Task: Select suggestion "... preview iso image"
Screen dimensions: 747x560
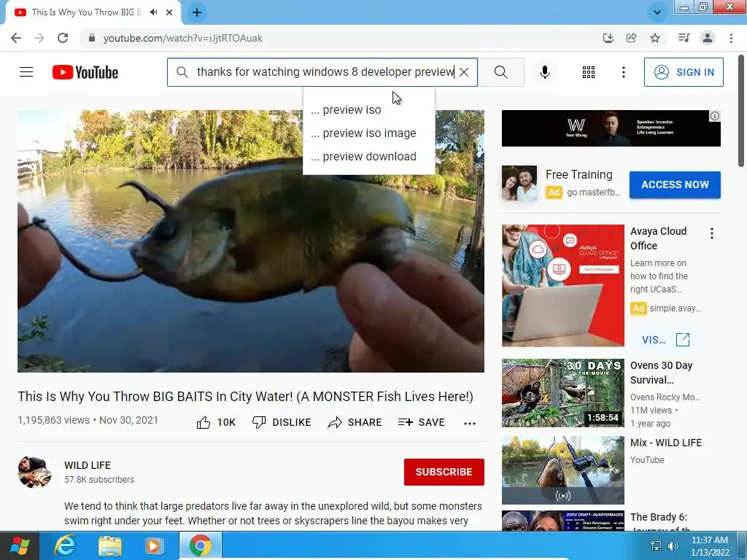Action: pyautogui.click(x=368, y=133)
